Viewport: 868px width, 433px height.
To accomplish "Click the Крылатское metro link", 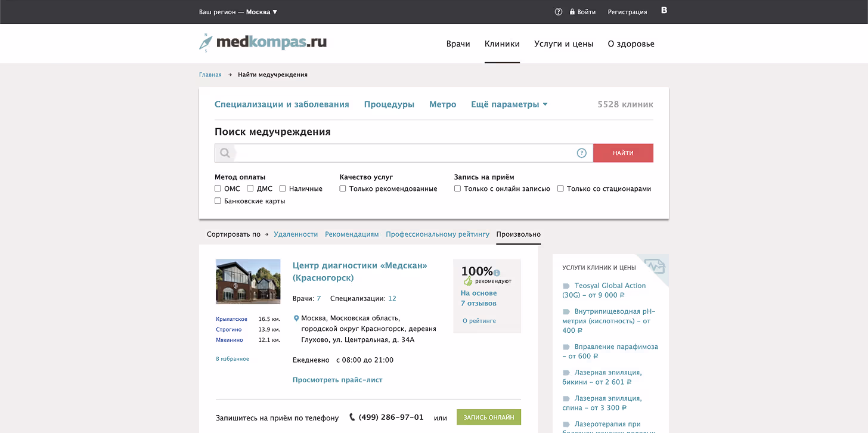I will 232,319.
